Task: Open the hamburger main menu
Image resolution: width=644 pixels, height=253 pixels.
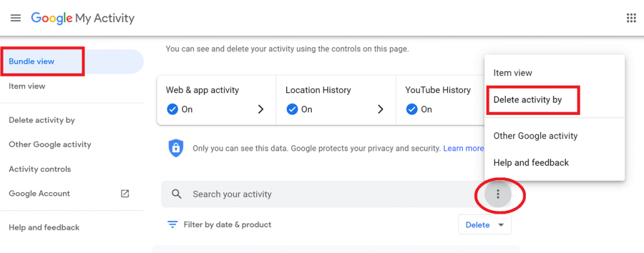Action: coord(16,18)
